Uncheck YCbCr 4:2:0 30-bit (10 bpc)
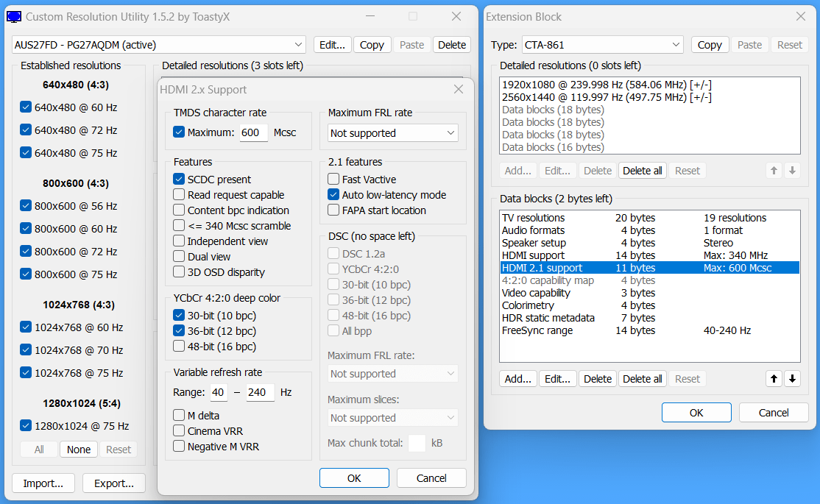 tap(179, 316)
